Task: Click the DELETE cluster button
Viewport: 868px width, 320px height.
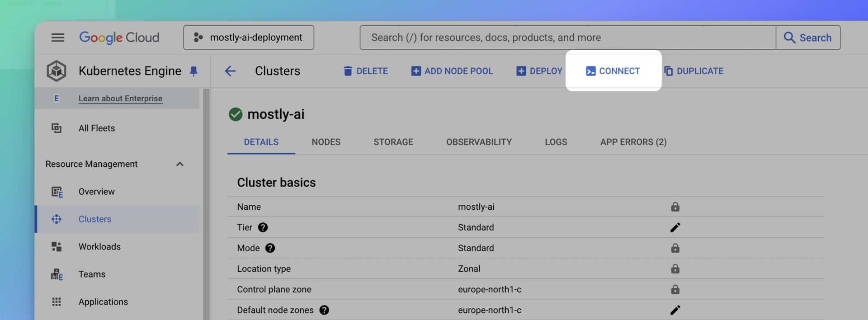Action: tap(365, 71)
